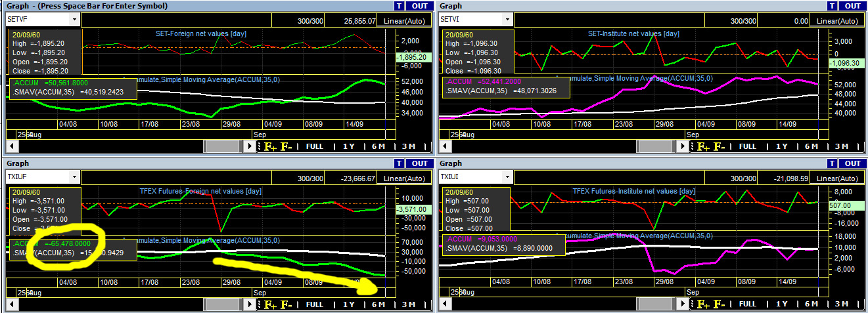Click the T icon on the TXIUI graph title bar
868x313 pixels.
[832, 163]
